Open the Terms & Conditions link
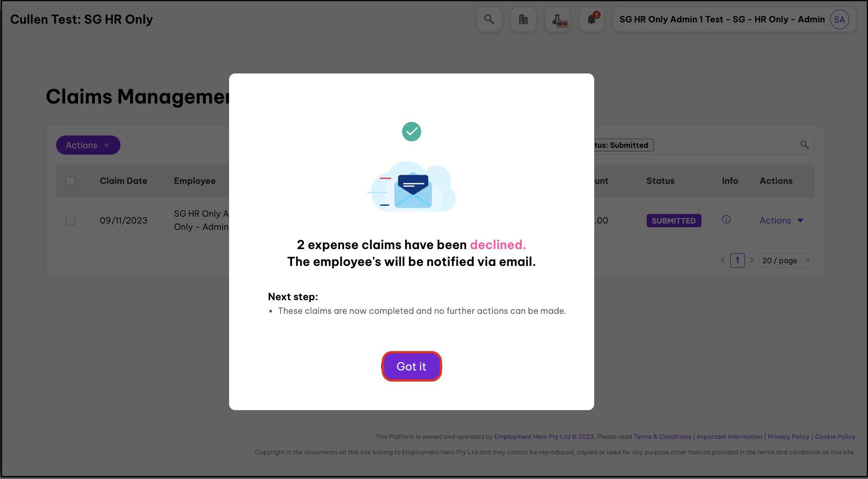Image resolution: width=868 pixels, height=479 pixels. click(662, 437)
